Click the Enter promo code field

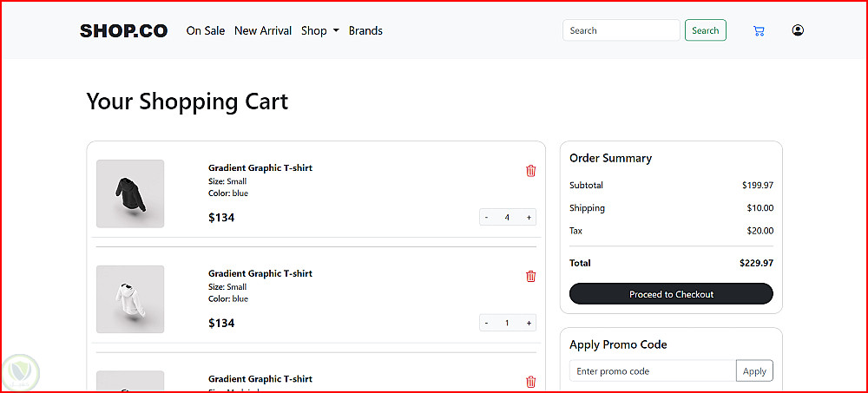653,371
